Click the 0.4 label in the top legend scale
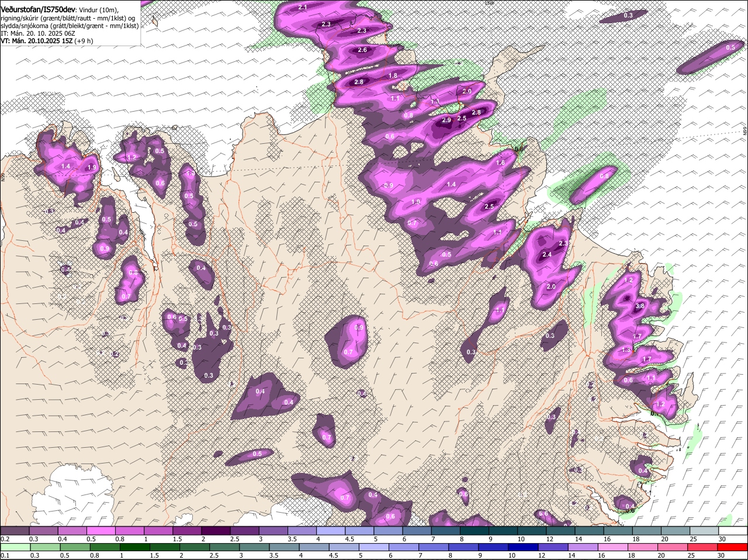This screenshot has height=560, width=748. click(63, 539)
